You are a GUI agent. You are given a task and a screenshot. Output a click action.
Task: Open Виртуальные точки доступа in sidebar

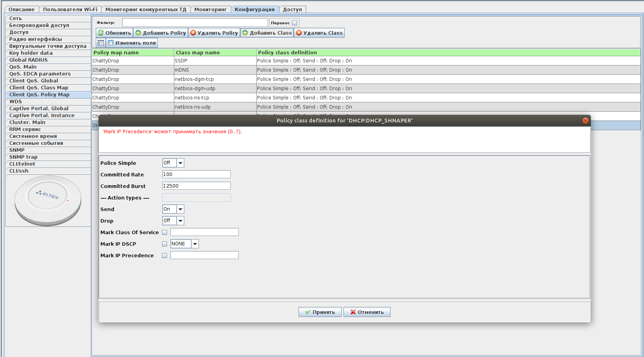tap(48, 46)
